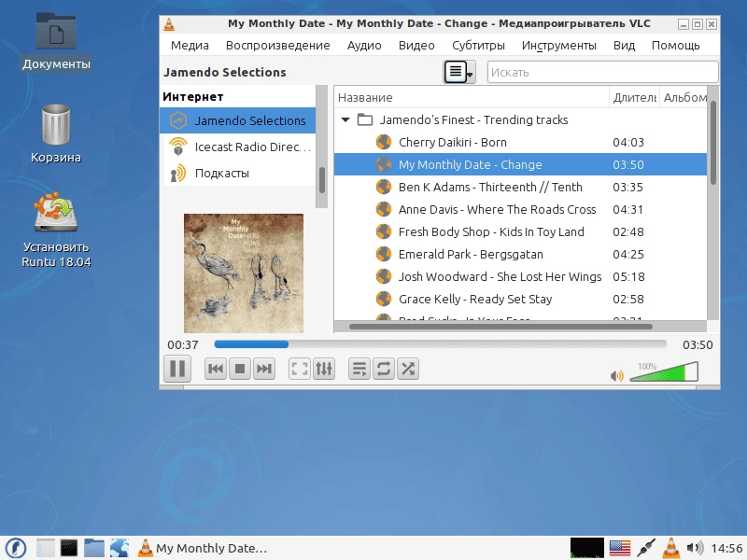Open the Субтитры menu
This screenshot has width=747, height=560.
(x=478, y=45)
